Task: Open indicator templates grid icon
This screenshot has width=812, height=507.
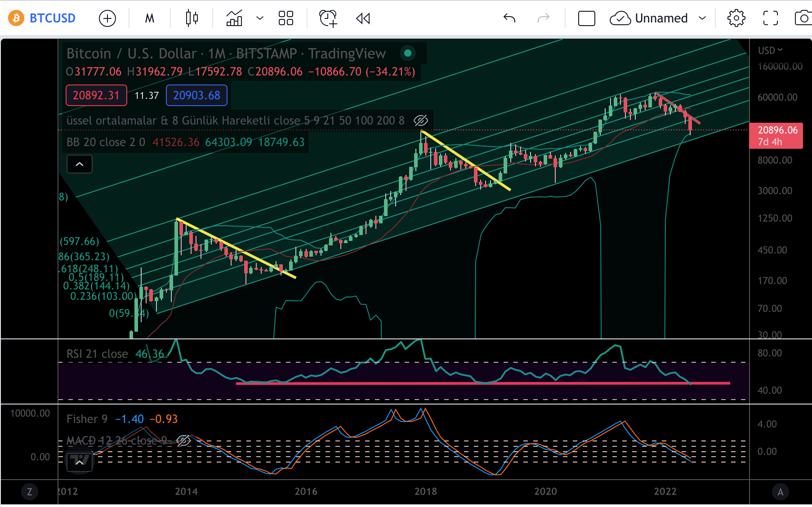Action: (286, 18)
